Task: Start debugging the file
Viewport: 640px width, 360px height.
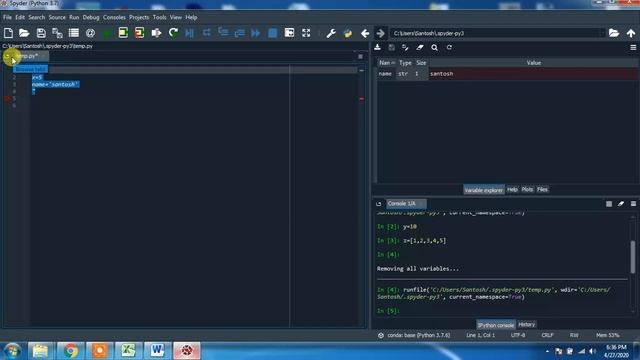Action: tap(189, 33)
